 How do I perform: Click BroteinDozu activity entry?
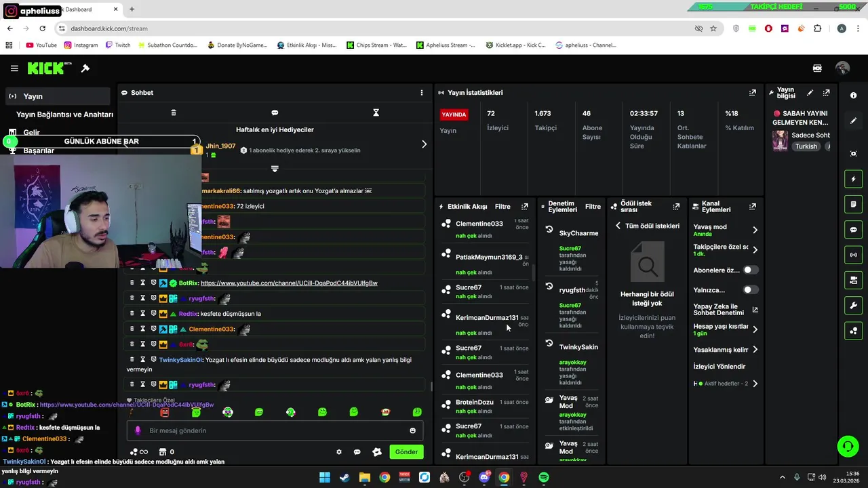pyautogui.click(x=475, y=403)
